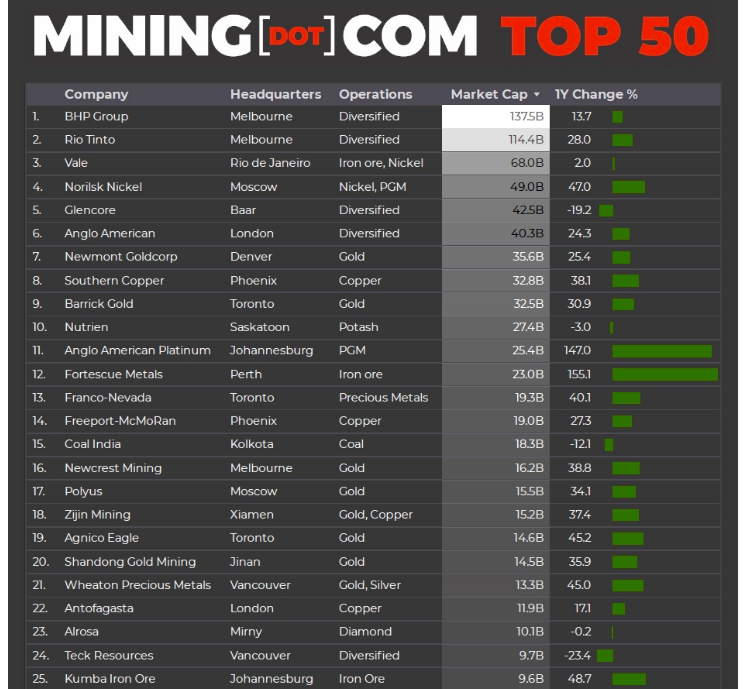748x689 pixels.
Task: Click the Kumba Iron Ore entry
Action: click(110, 679)
